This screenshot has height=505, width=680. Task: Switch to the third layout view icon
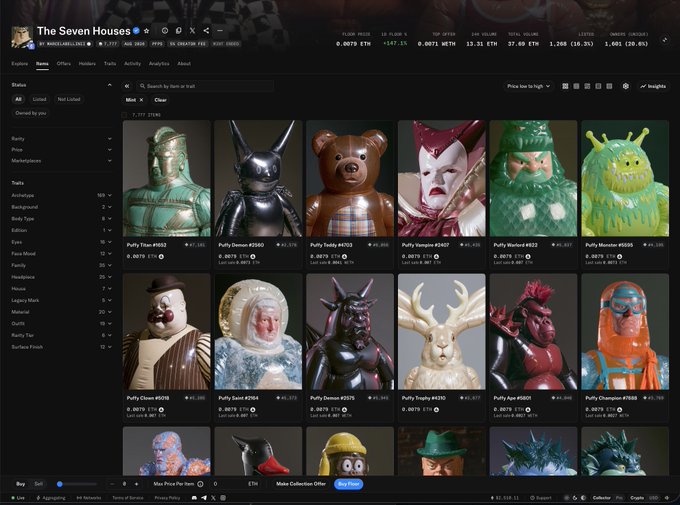pyautogui.click(x=587, y=86)
